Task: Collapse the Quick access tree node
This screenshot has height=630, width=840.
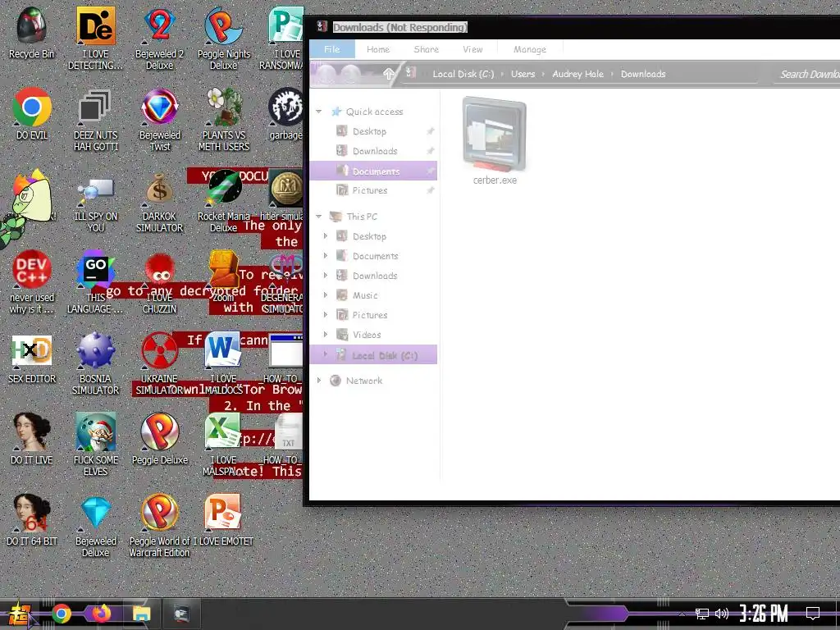Action: [319, 112]
